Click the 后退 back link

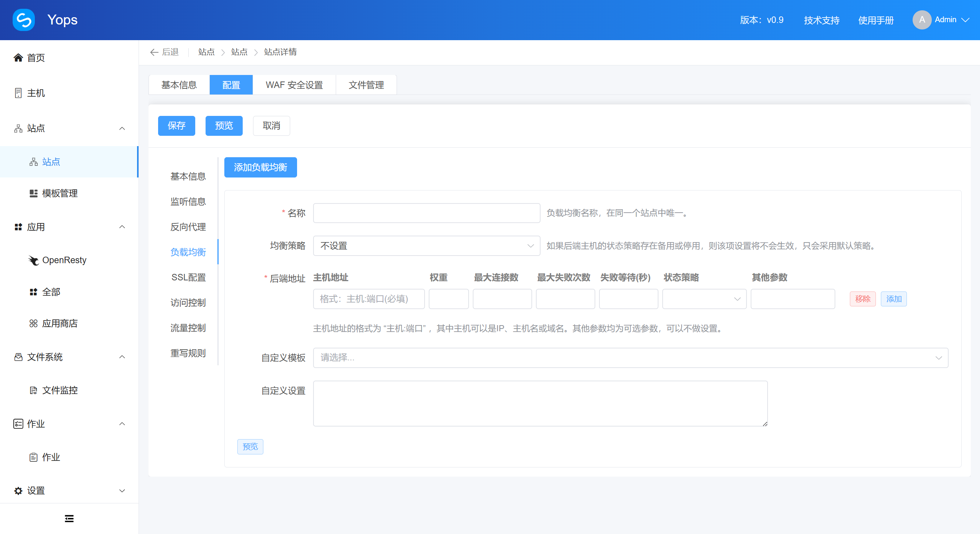pyautogui.click(x=165, y=52)
